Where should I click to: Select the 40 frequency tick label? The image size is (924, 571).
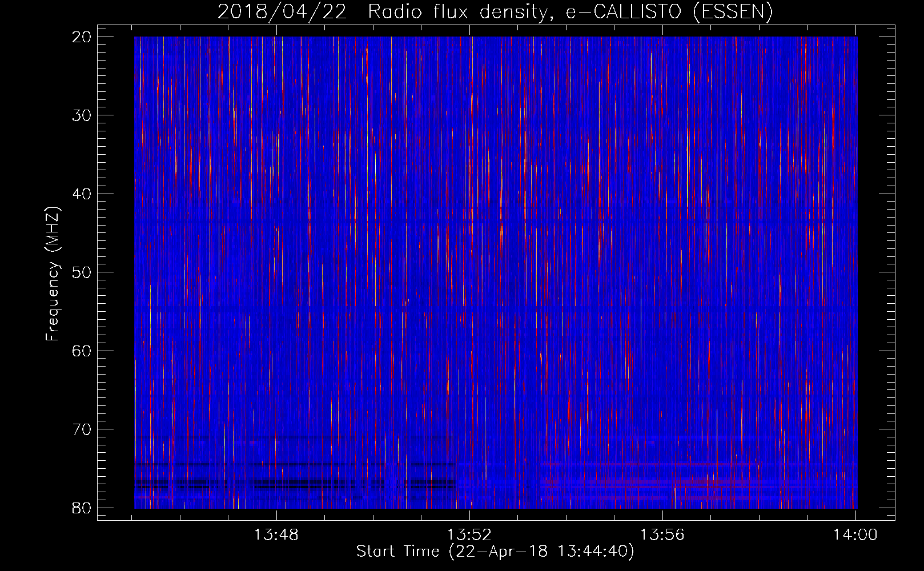point(82,194)
